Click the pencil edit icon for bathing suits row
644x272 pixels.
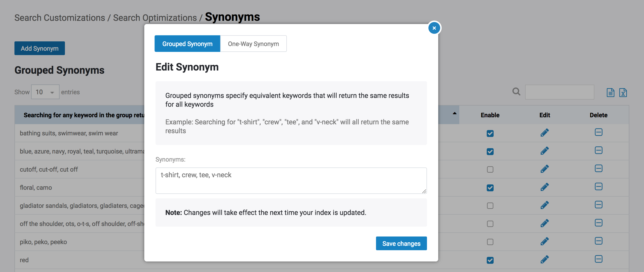point(544,133)
